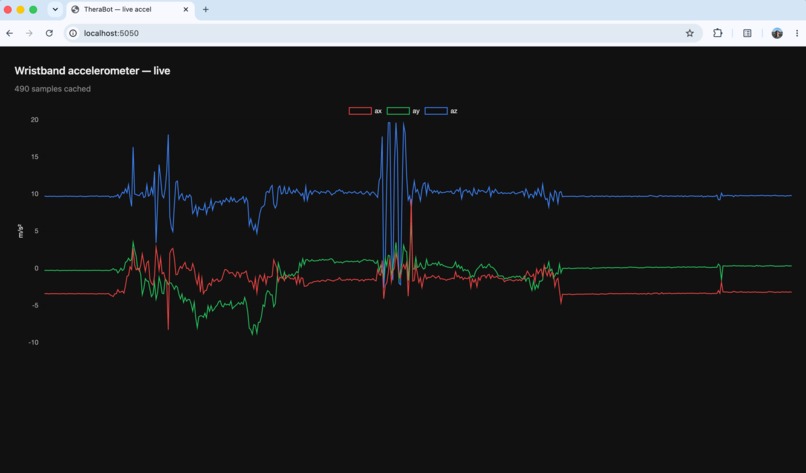Click the y-axis label 20
Viewport: 806px width, 473px height.
click(x=34, y=120)
